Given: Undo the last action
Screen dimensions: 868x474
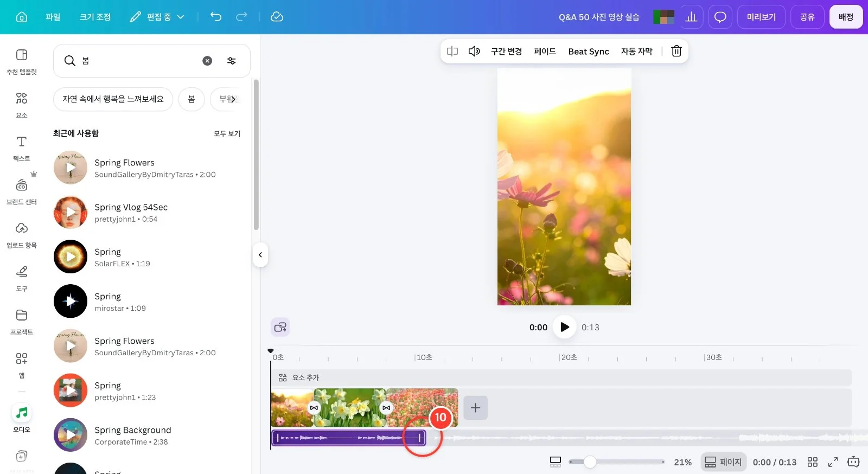Looking at the screenshot, I should click(216, 17).
